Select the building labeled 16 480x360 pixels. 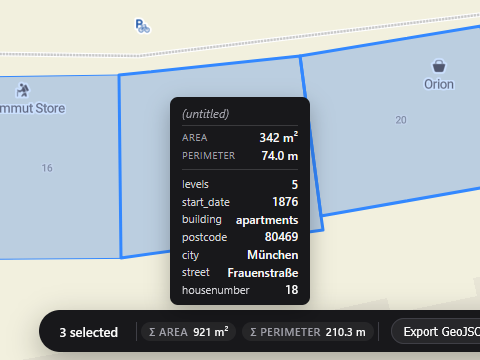[x=47, y=168]
